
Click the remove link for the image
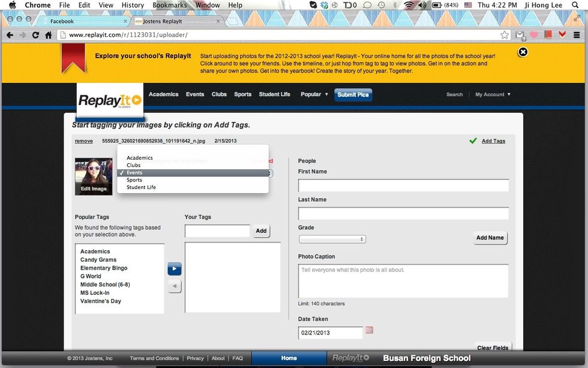coord(83,141)
